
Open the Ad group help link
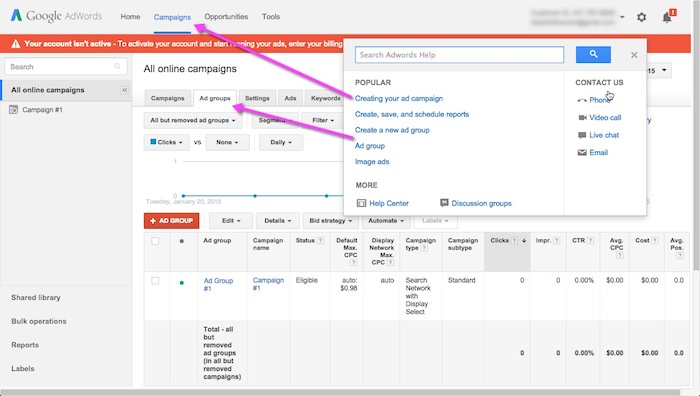tap(370, 146)
